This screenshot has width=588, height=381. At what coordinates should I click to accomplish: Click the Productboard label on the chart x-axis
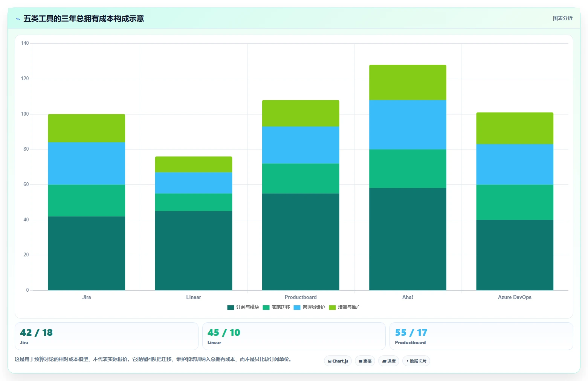301,297
